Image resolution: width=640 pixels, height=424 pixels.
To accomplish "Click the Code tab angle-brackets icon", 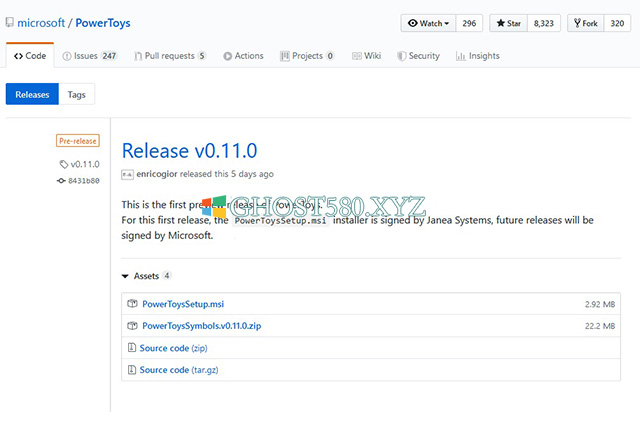I will point(18,56).
